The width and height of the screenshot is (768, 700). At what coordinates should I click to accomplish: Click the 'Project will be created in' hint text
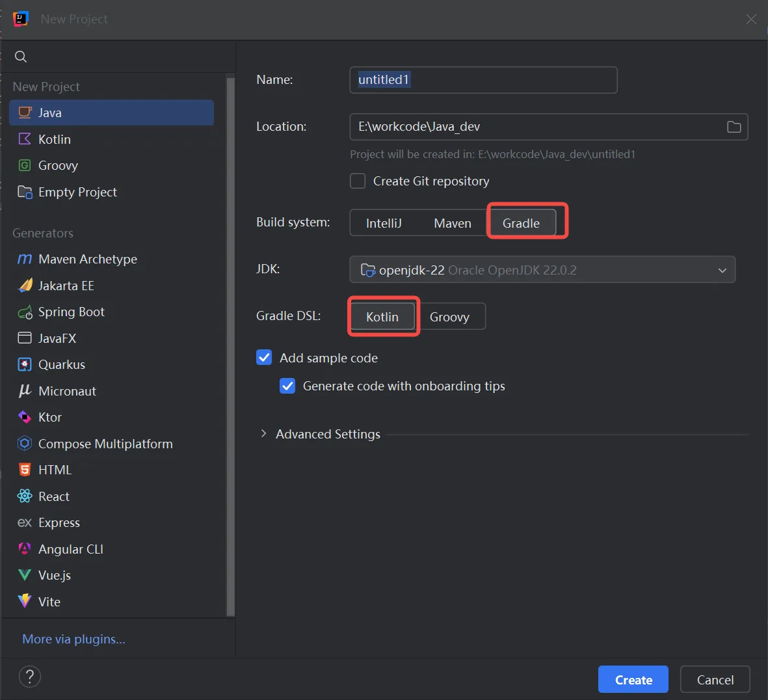(492, 154)
